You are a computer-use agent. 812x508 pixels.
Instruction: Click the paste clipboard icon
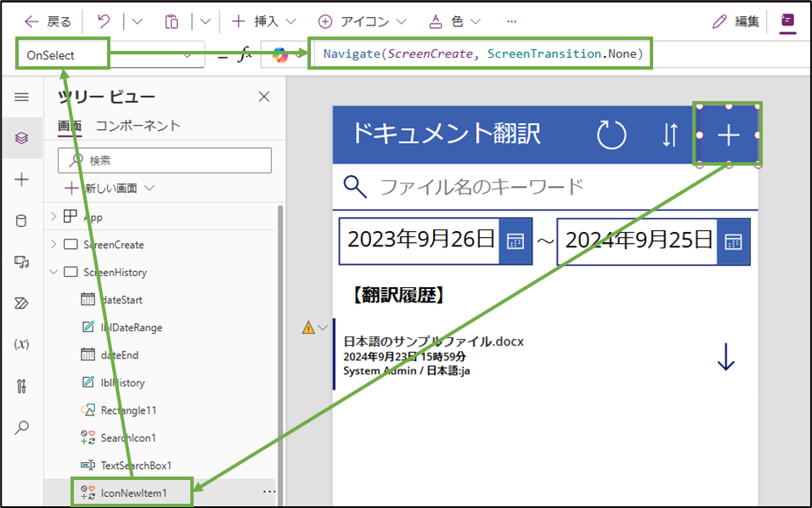click(172, 22)
